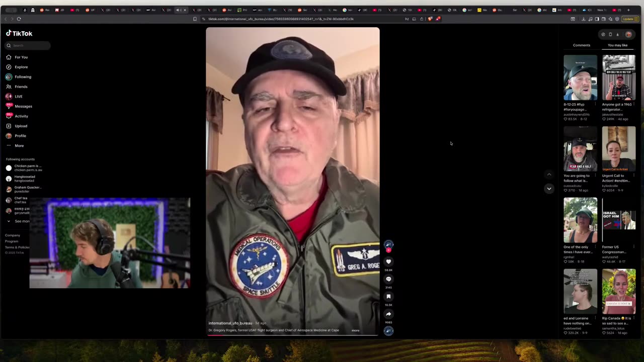Open options for Urgent Call video
Viewport: 644px width, 362px height.
634,175
